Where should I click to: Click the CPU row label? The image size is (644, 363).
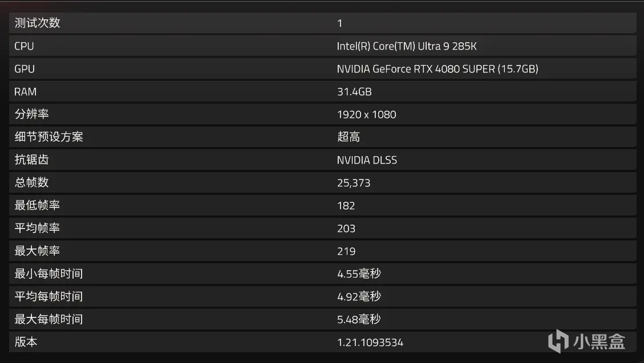[x=24, y=46]
